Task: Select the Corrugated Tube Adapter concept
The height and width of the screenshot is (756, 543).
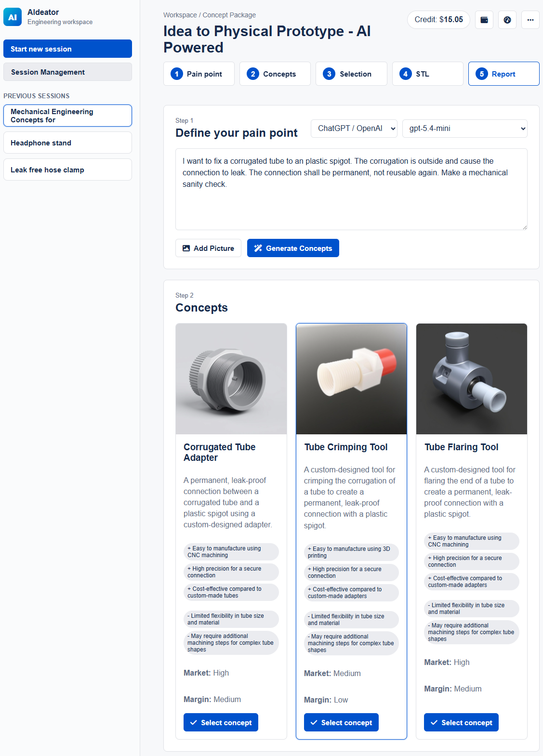Action: 221,722
